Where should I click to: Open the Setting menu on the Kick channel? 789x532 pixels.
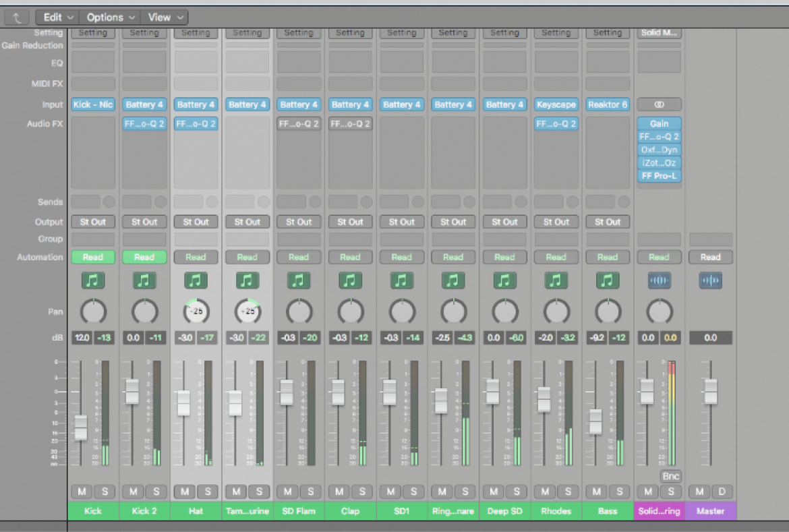[x=93, y=33]
